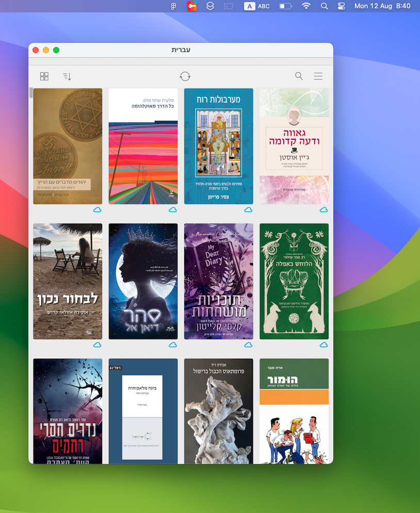This screenshot has height=513, width=420.
Task: Download גאווה ודעה קדומה via cloud icon
Action: click(324, 210)
